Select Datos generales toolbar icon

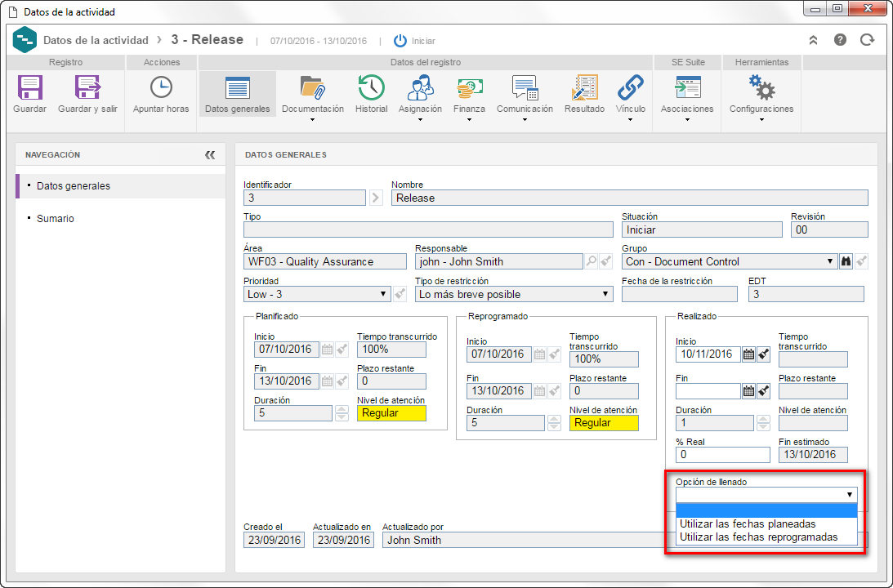238,88
